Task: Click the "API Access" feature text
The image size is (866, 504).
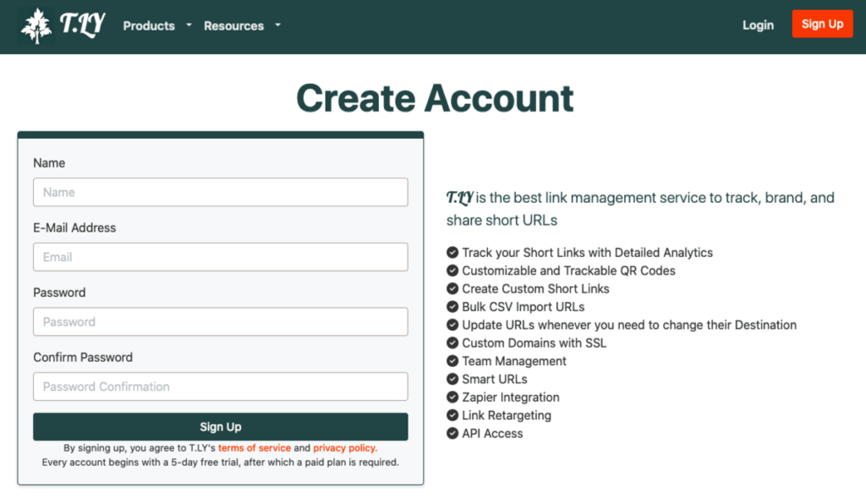Action: 492,433
